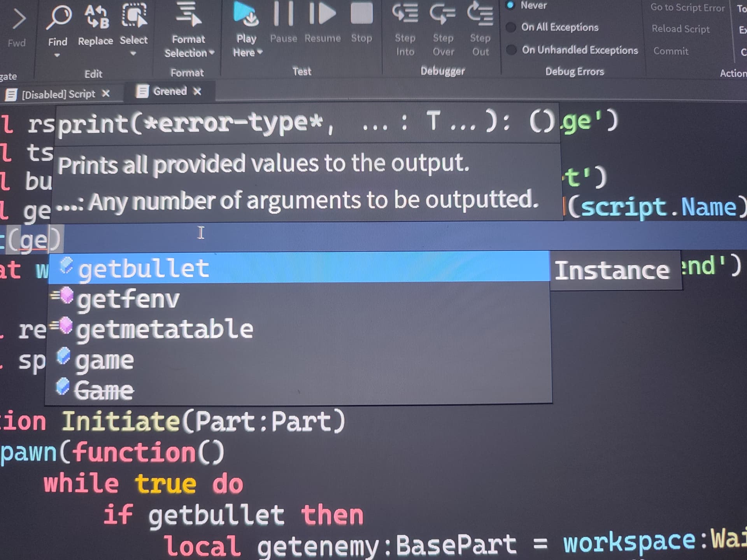
Task: Enable breaking On All Exceptions
Action: point(510,27)
